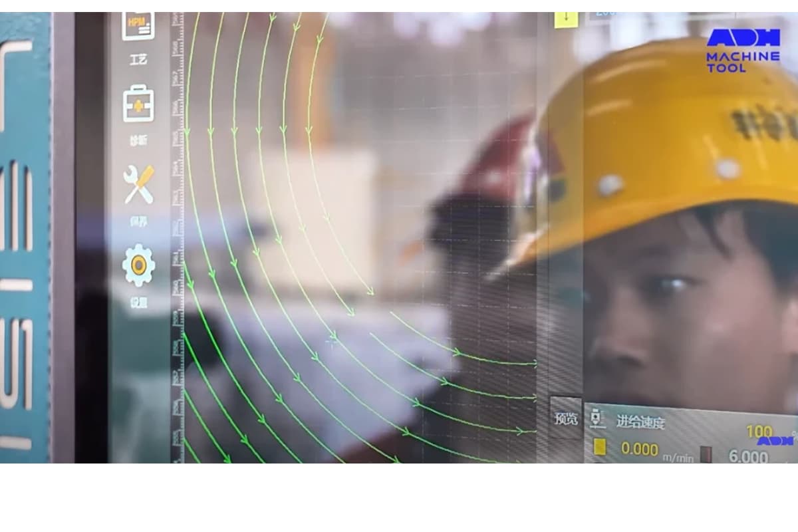Click the 进给速度 feed speed label

tap(640, 422)
